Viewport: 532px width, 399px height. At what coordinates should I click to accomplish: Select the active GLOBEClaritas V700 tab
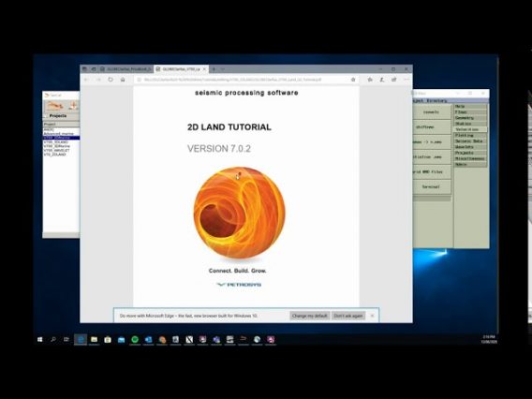point(181,69)
